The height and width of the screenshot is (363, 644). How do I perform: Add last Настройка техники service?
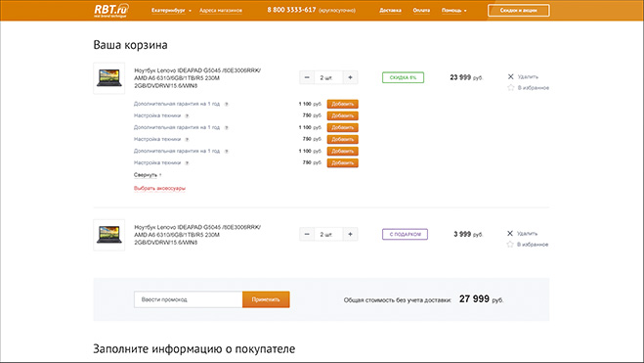point(343,162)
